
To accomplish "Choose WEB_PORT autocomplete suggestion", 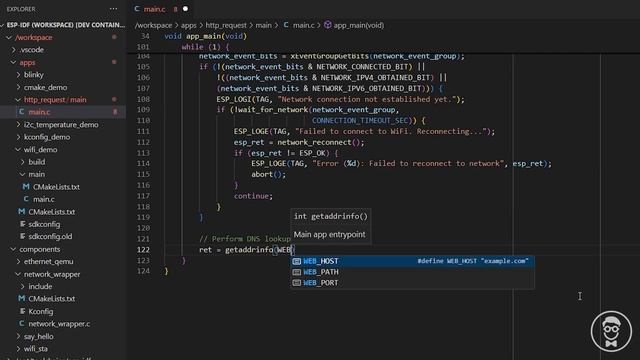I will (x=412, y=283).
